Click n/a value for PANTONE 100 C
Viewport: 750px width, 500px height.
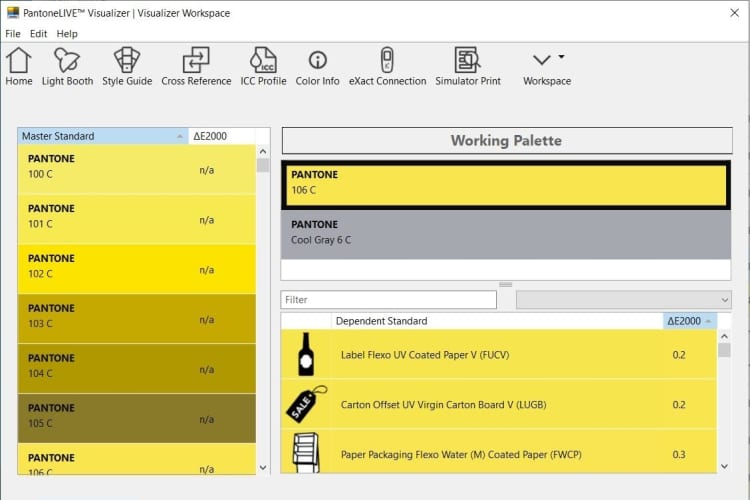click(207, 170)
